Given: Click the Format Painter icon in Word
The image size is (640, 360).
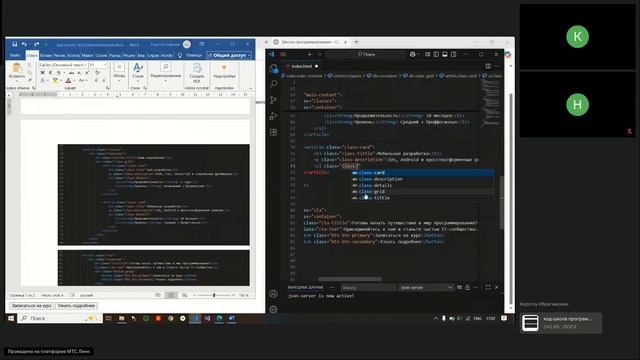Looking at the screenshot, I should coord(29,80).
